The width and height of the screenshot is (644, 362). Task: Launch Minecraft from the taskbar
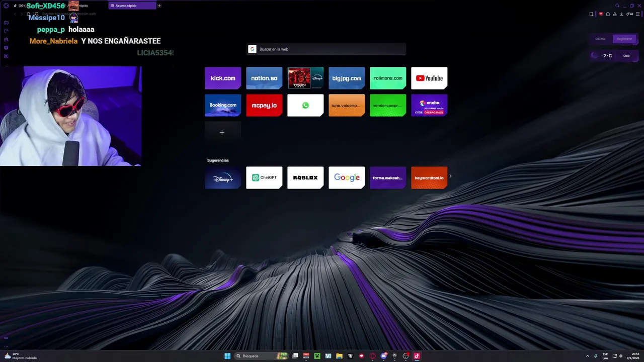click(x=317, y=356)
